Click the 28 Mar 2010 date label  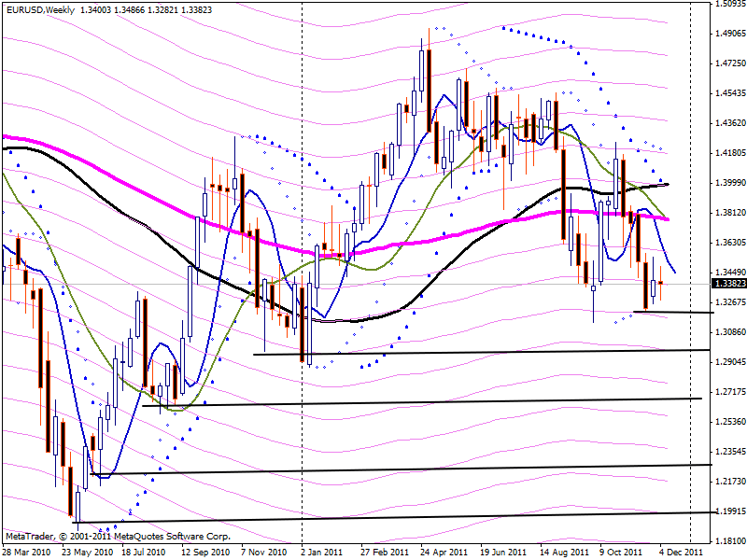point(27,552)
